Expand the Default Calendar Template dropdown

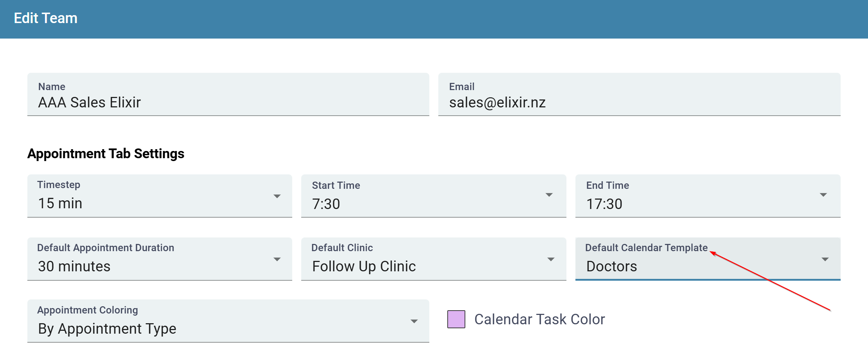[x=824, y=259]
